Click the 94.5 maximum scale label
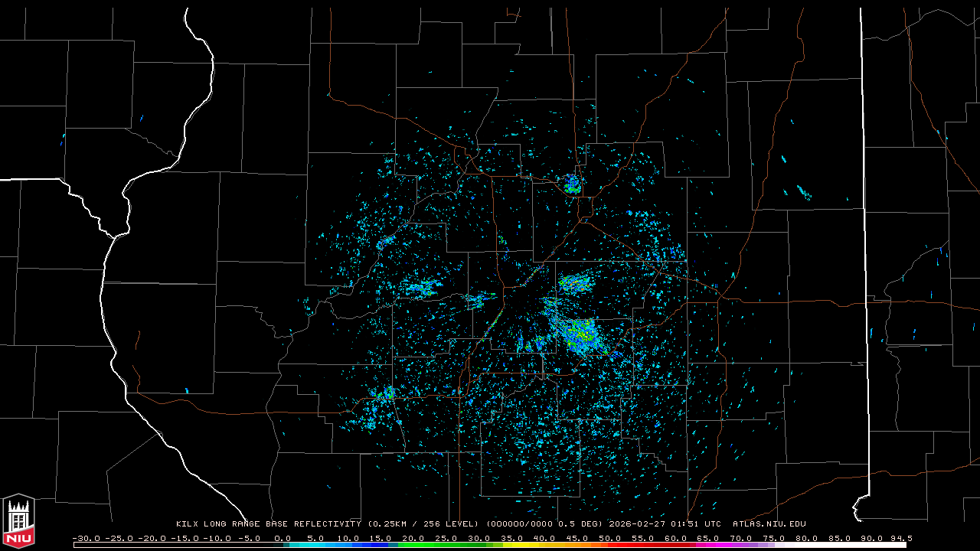The width and height of the screenshot is (980, 551). pyautogui.click(x=901, y=538)
